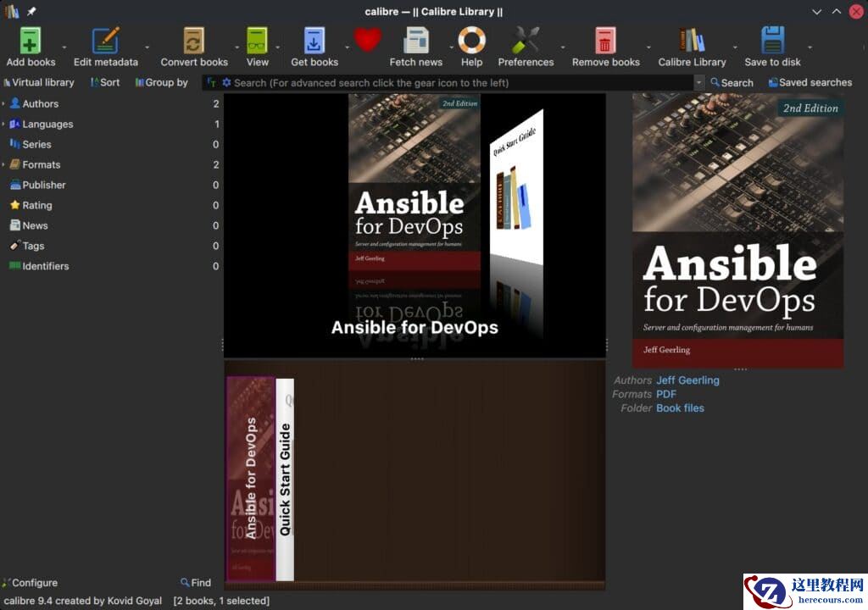The image size is (868, 610).
Task: Select Ansible for DevOps cover in cover flow
Action: click(414, 183)
